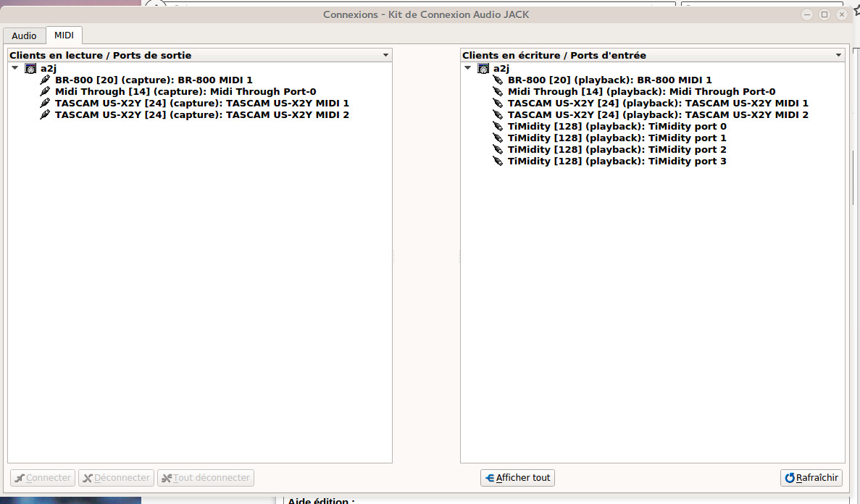Screen dimensions: 860x504
Task: Click the Rafraîchir button
Action: tap(811, 478)
